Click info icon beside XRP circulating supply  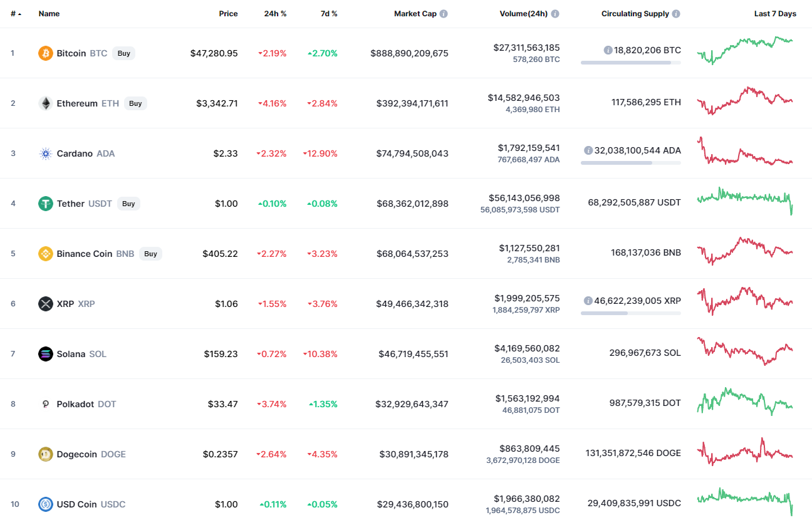(588, 301)
